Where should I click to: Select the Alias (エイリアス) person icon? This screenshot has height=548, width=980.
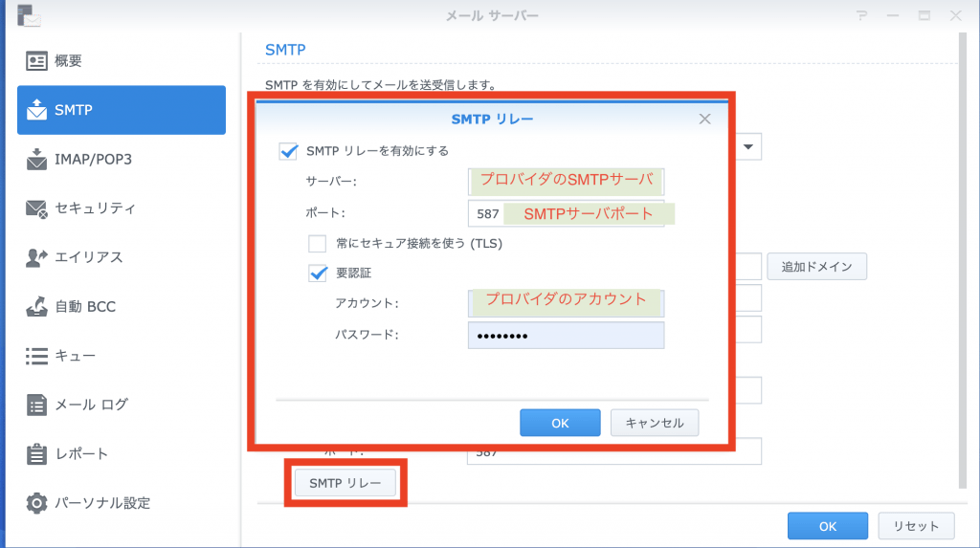tap(37, 257)
